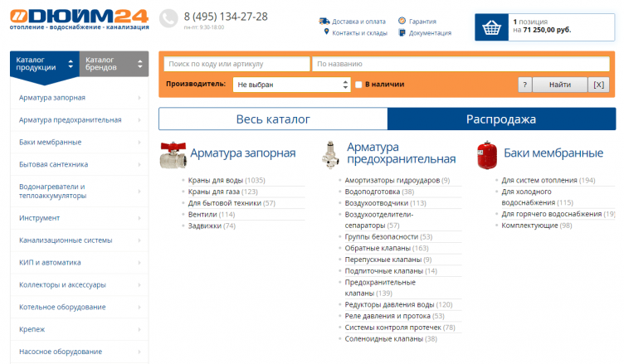Expand 'Инструмент' sidebar arrow

(x=139, y=218)
